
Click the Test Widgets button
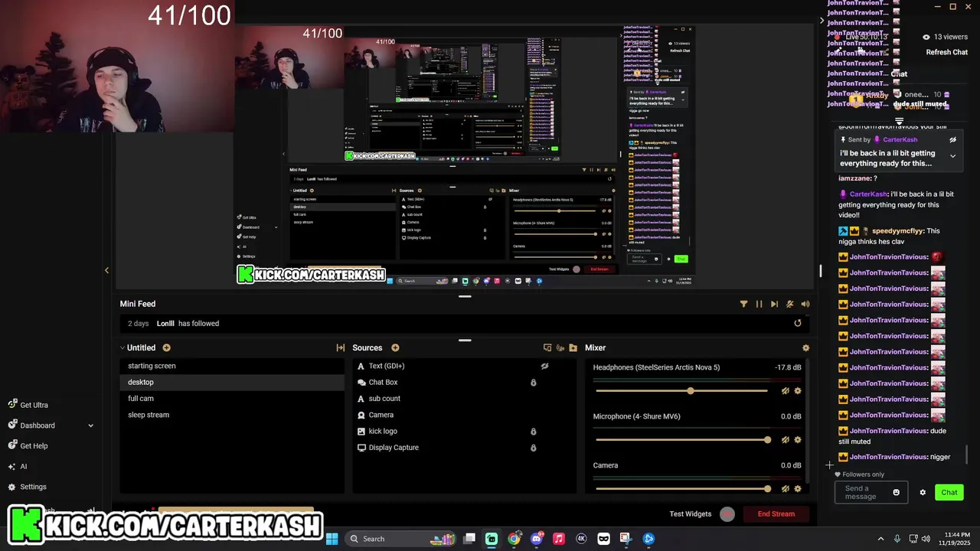click(691, 514)
